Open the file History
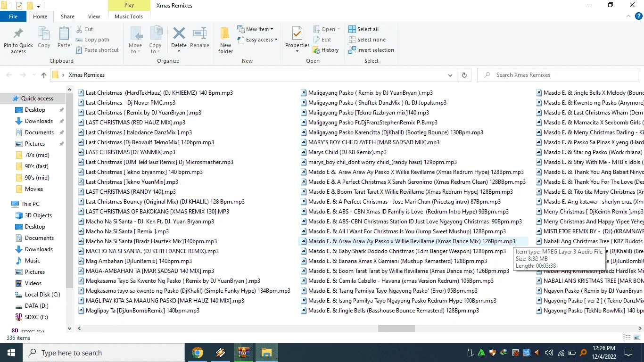Image resolution: width=644 pixels, height=362 pixels. 325,50
